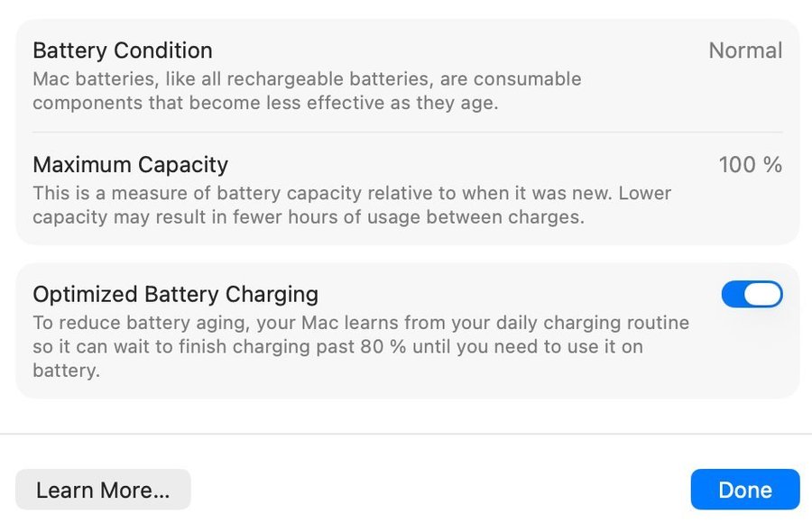Click the separator line above Done button
The width and height of the screenshot is (812, 532).
coord(406,434)
